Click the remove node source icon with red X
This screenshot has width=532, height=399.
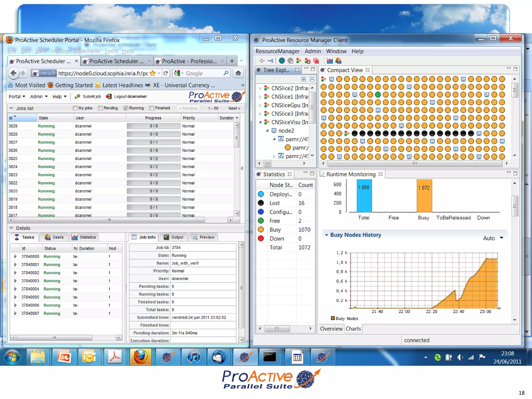pyautogui.click(x=307, y=61)
